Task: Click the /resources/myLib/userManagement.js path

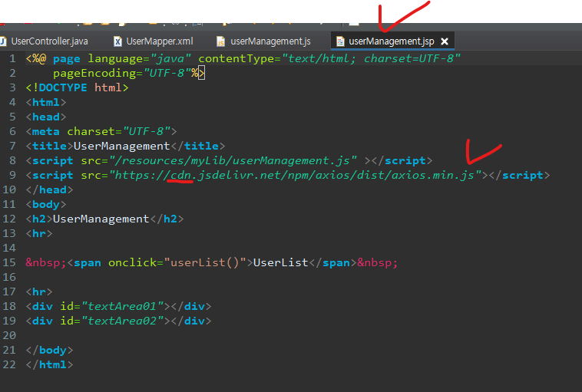Action: (x=233, y=160)
